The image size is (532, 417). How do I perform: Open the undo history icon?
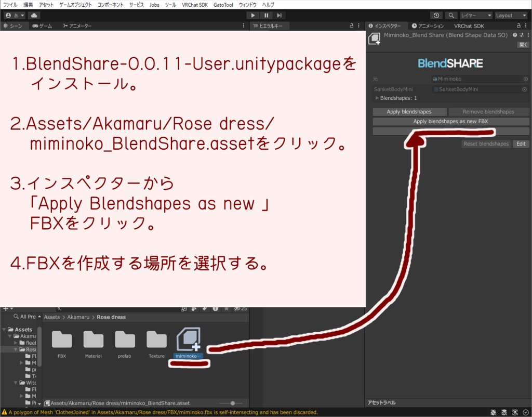436,15
